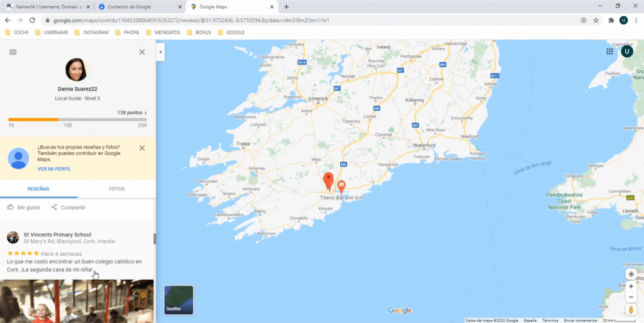Dismiss the yellow 'Buscas tus propias reseñas' banner

[142, 148]
